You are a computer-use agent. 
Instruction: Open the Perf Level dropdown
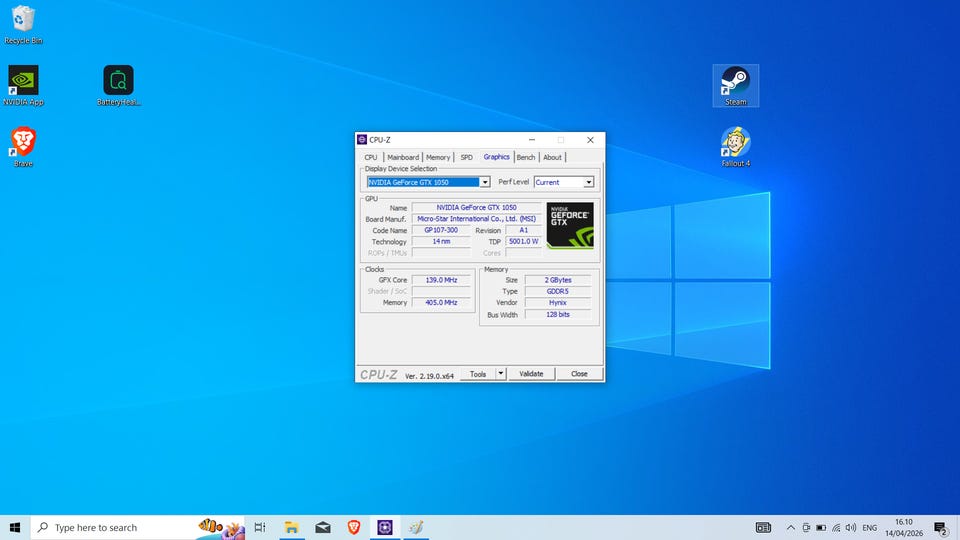coord(589,182)
